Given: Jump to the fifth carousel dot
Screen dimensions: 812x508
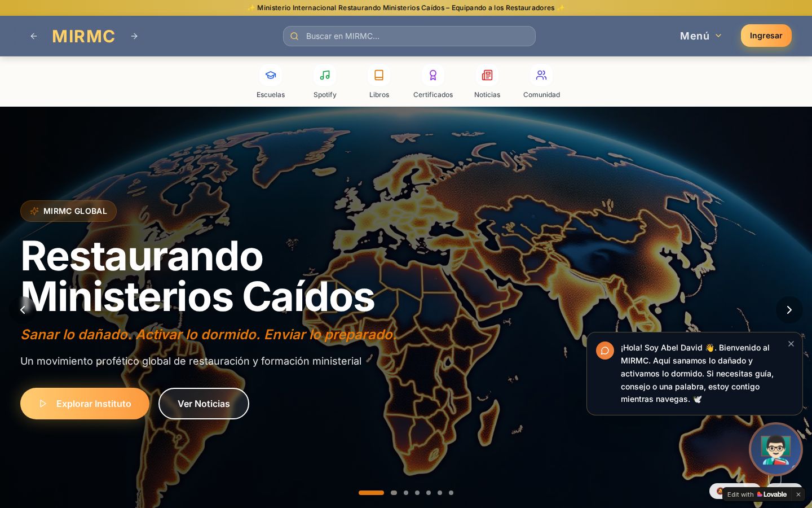Looking at the screenshot, I should pyautogui.click(x=429, y=493).
